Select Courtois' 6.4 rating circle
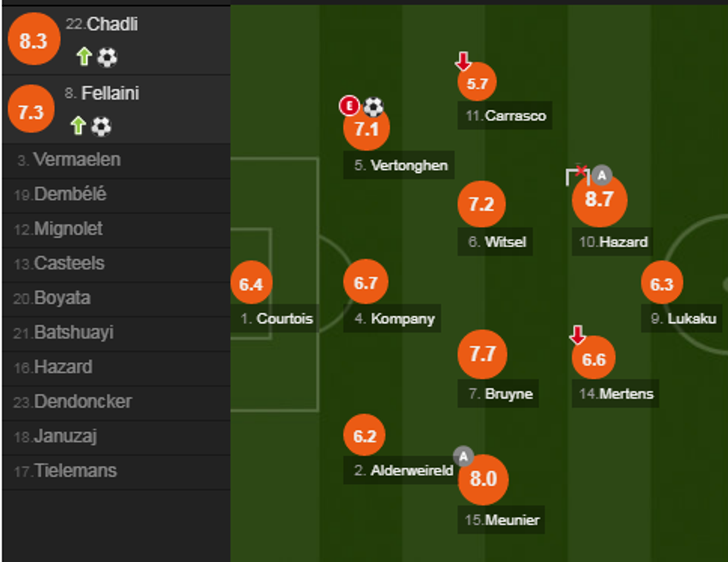 [x=251, y=284]
